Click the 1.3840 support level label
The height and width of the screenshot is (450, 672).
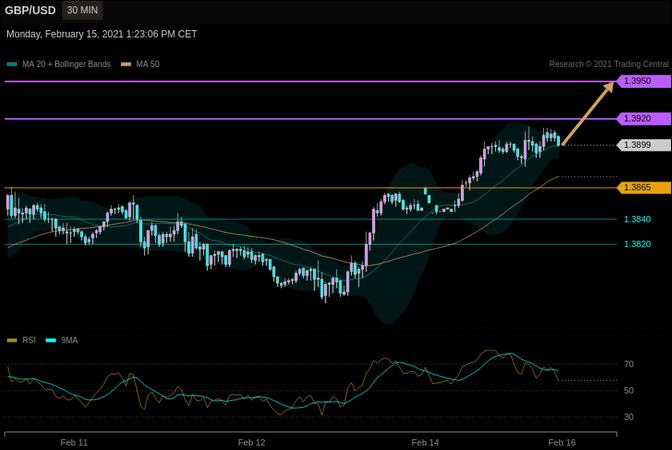tap(637, 219)
